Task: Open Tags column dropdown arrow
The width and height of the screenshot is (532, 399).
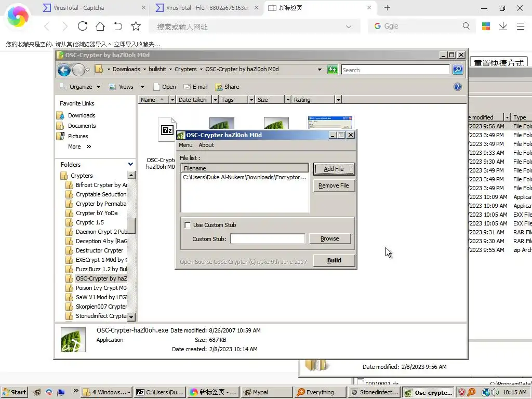Action: tap(251, 100)
